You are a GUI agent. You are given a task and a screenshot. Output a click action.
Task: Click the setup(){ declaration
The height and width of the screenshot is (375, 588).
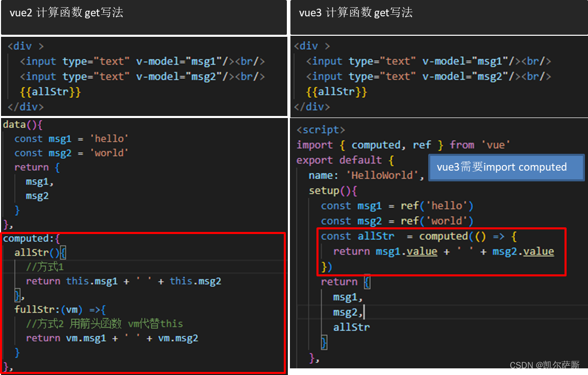[x=332, y=190]
